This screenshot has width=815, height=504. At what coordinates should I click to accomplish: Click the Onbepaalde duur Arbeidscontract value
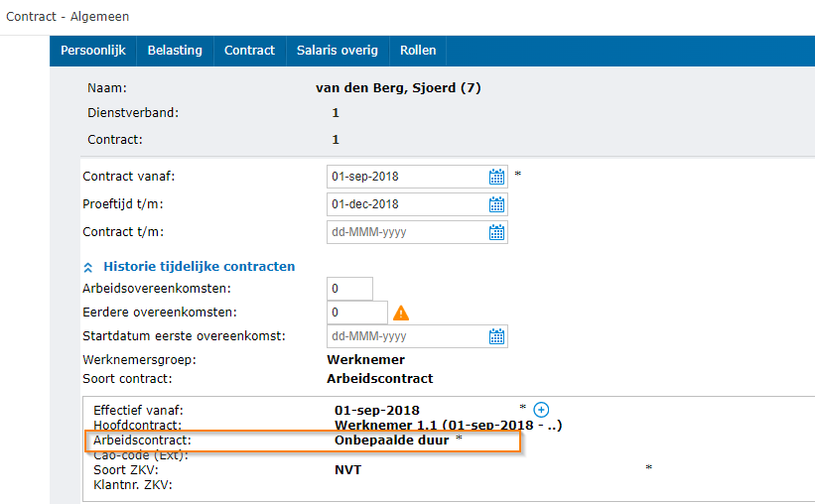pos(391,440)
